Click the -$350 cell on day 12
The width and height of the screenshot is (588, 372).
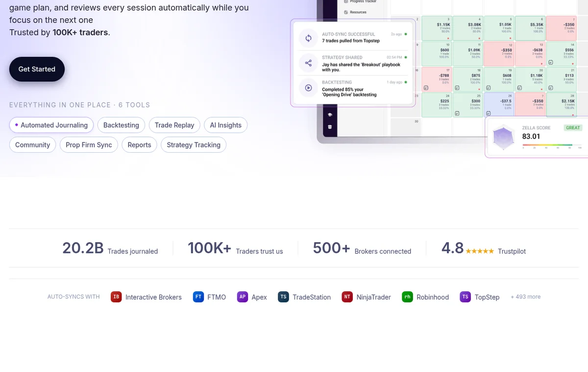point(499,54)
